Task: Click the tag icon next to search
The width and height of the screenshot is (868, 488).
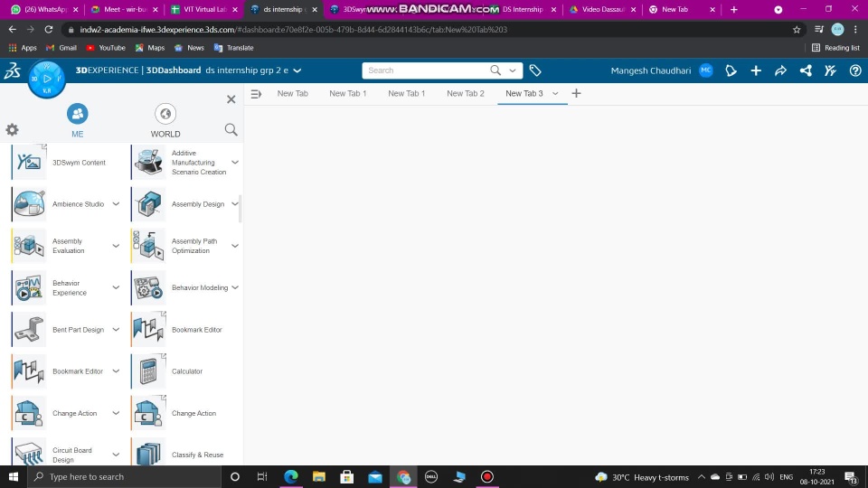Action: (x=534, y=70)
